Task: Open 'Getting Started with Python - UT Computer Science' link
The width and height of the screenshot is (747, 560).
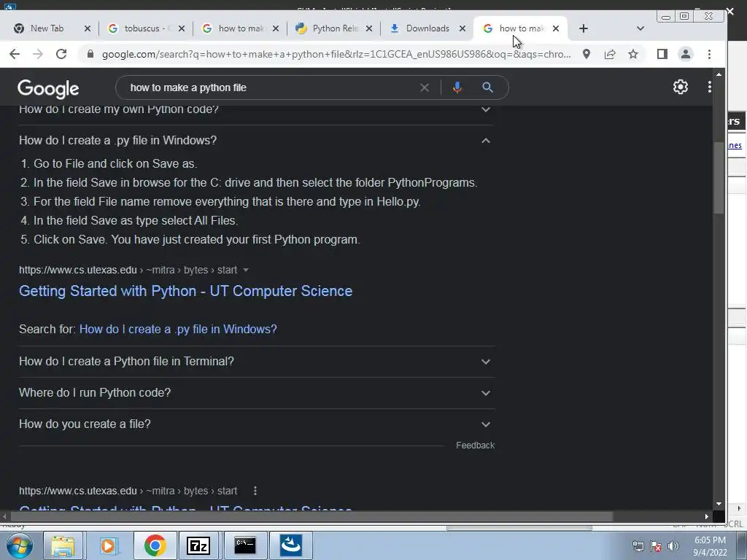Action: tap(185, 291)
